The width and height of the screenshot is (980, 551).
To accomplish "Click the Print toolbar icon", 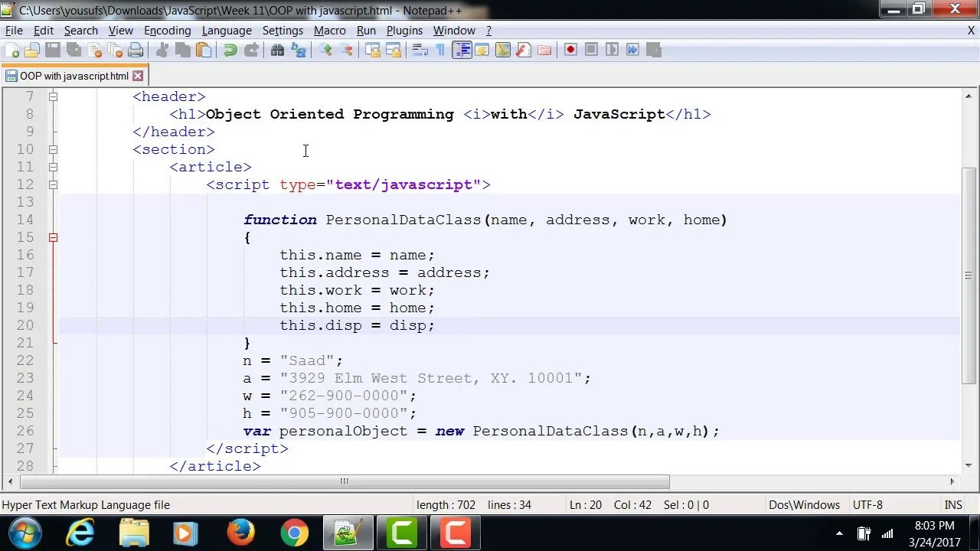I will [x=136, y=51].
